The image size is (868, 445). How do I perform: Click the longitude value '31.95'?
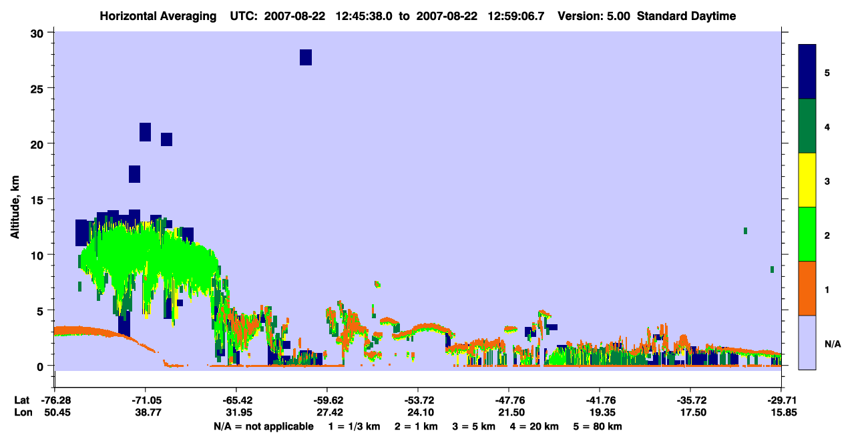coord(239,413)
